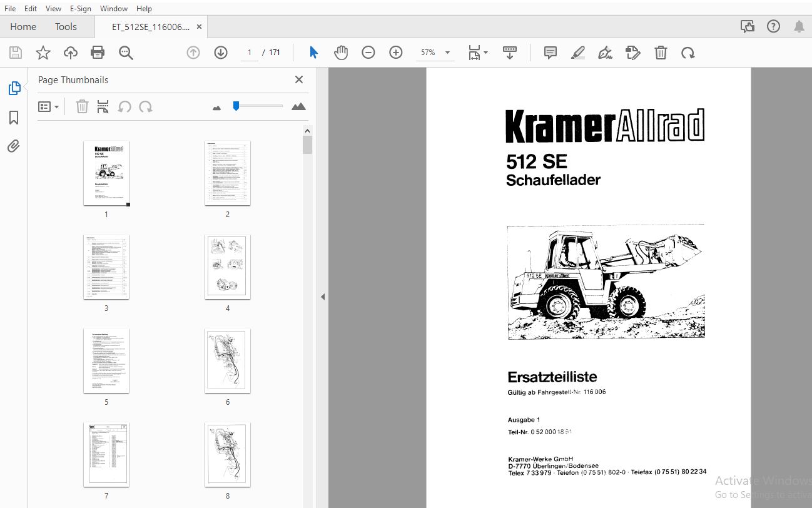Open the notifications bell
Screen dimensions: 812x508
(x=799, y=26)
